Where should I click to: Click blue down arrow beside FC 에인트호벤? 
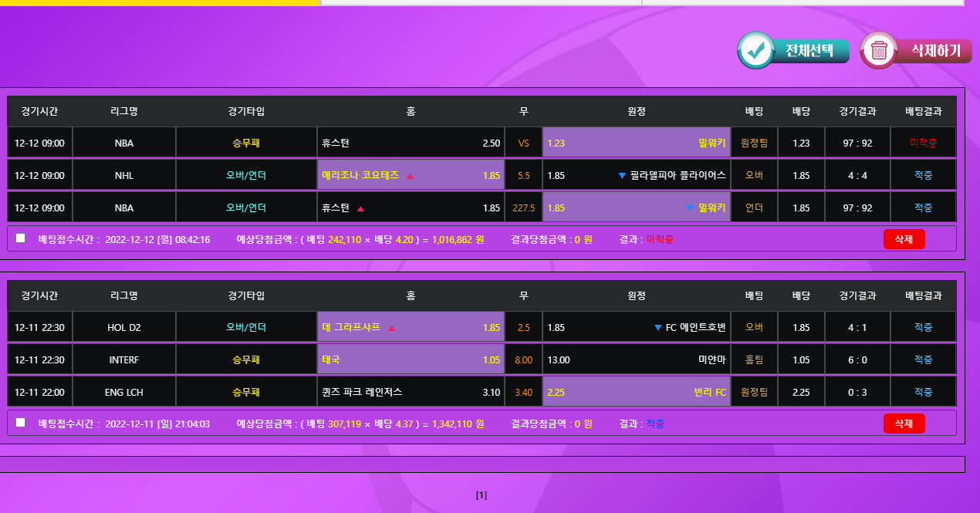657,328
